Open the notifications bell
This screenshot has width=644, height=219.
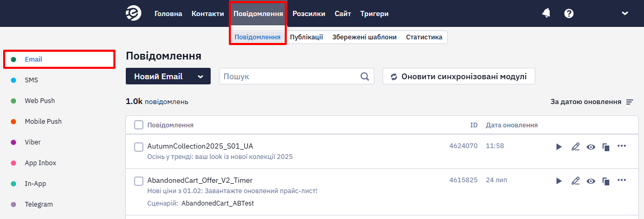coord(546,13)
